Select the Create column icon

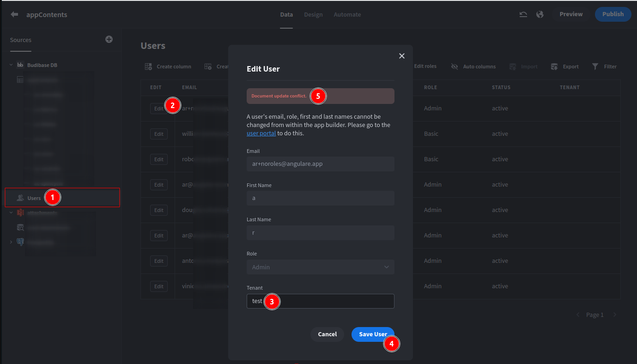[x=148, y=66]
